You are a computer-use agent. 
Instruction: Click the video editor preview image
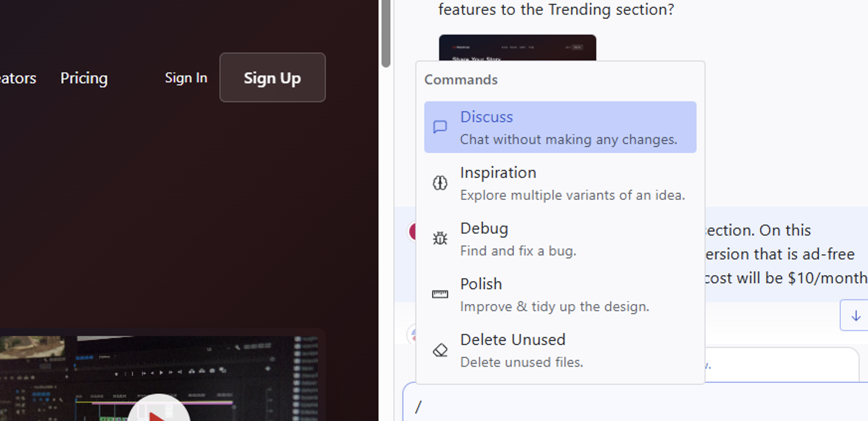click(x=159, y=376)
